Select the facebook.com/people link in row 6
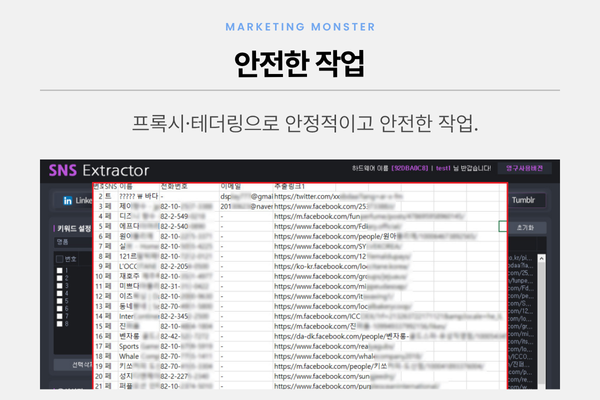The image size is (600, 400). point(375,236)
